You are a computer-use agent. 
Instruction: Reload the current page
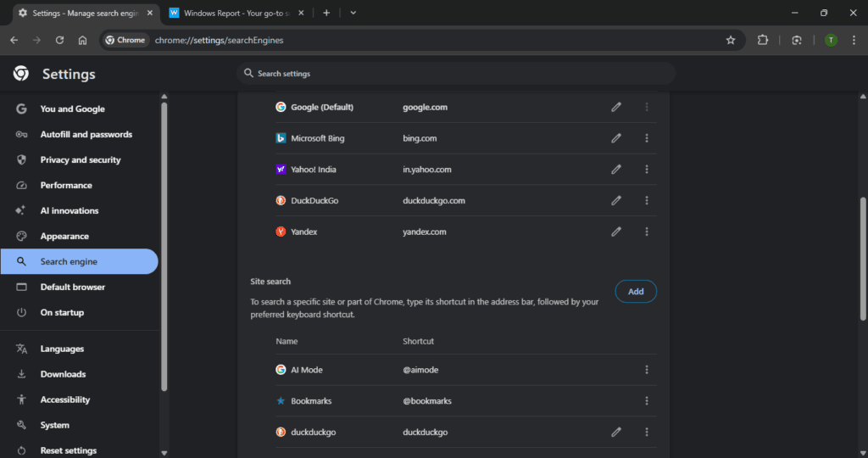pos(59,40)
